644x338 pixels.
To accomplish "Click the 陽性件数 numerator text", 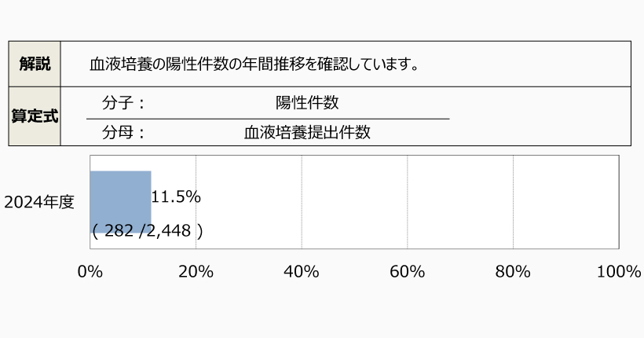I will (307, 103).
